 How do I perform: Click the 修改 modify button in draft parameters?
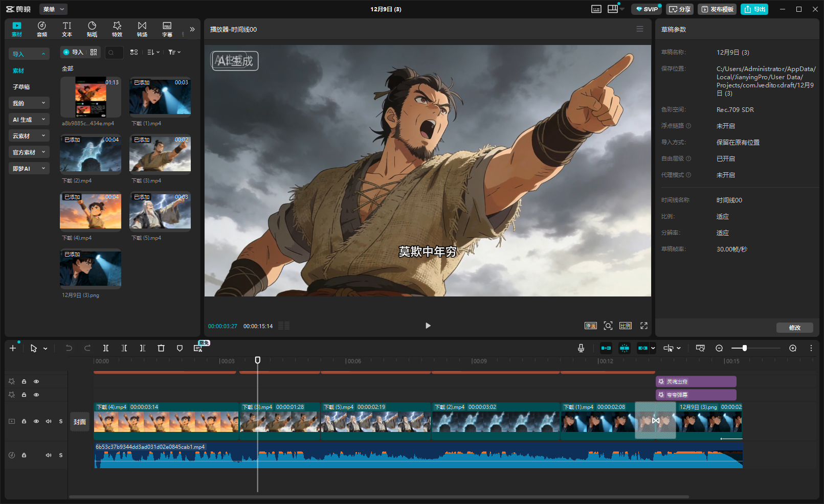point(794,328)
